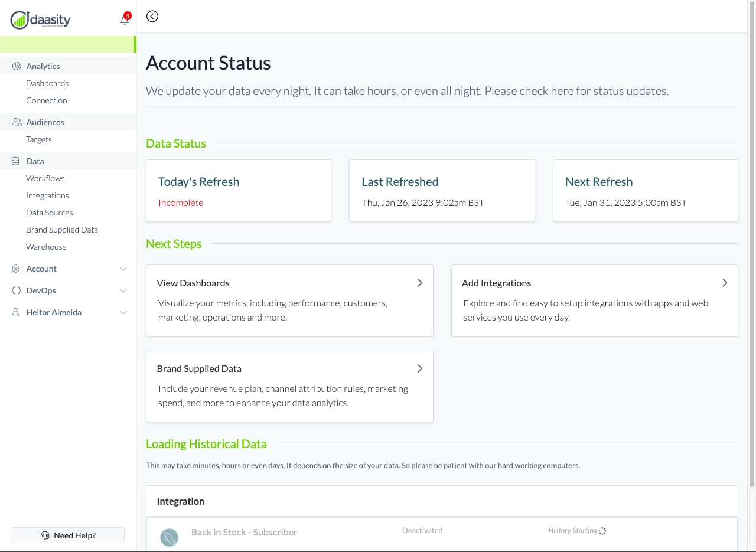Click the Audiences people icon
The image size is (756, 552).
pos(17,122)
